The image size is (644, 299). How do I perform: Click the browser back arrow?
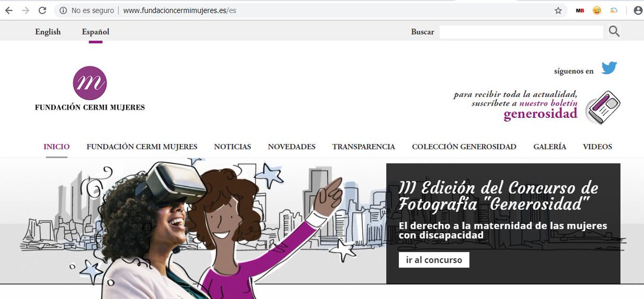coord(9,10)
